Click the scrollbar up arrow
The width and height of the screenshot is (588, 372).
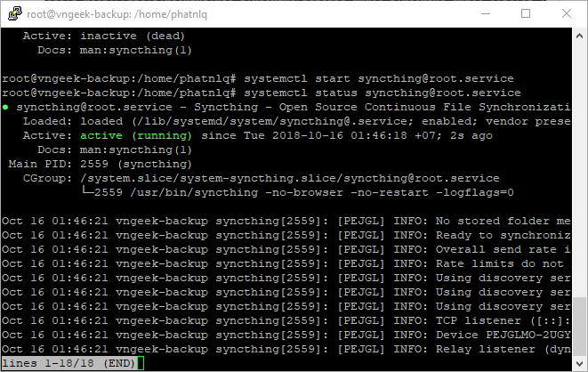coord(579,36)
